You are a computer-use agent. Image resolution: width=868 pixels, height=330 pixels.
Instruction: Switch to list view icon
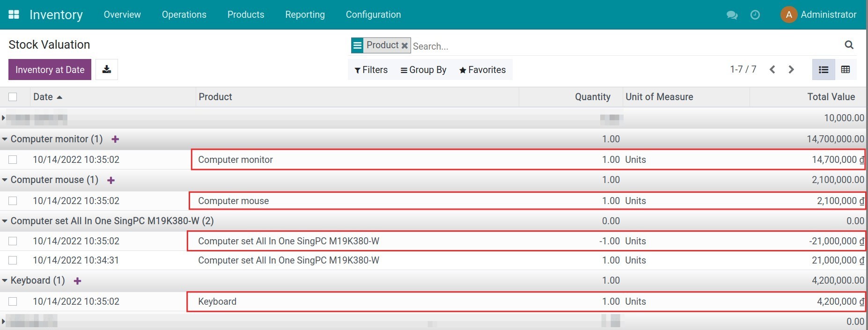click(824, 70)
